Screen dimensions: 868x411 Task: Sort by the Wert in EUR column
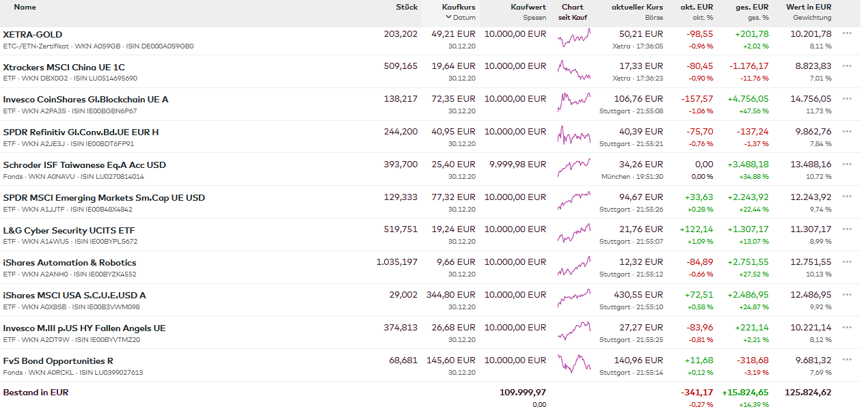809,7
